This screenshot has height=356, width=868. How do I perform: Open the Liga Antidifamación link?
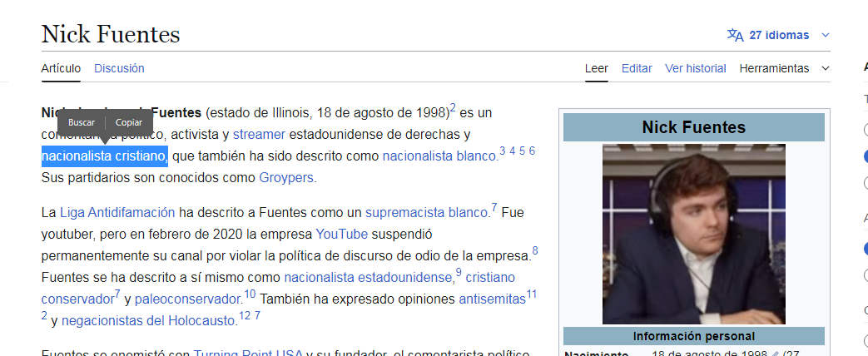[x=116, y=212]
